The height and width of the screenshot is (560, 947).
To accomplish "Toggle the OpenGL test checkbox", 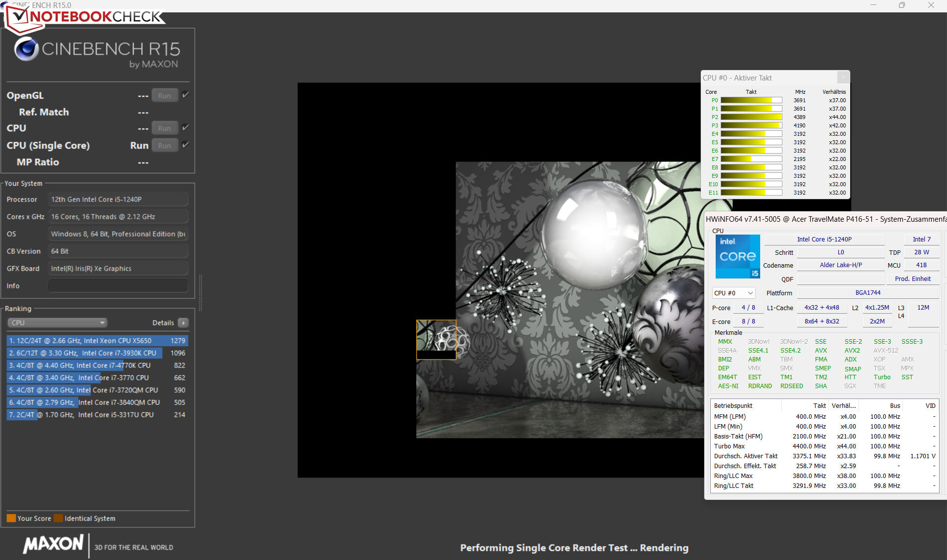I will click(x=185, y=95).
